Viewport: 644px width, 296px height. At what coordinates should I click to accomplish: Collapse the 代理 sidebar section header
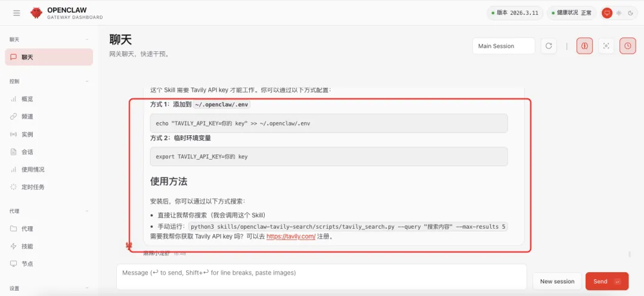[49, 211]
